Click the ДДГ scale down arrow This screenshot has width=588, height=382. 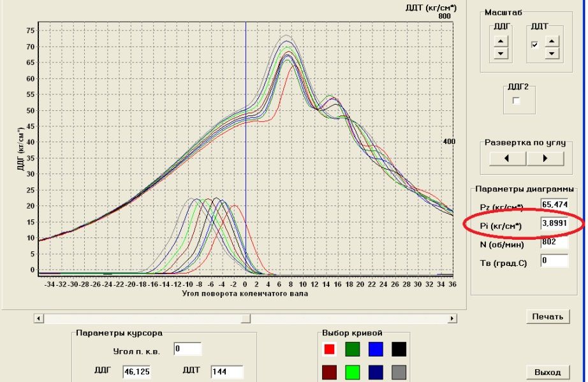pos(501,53)
